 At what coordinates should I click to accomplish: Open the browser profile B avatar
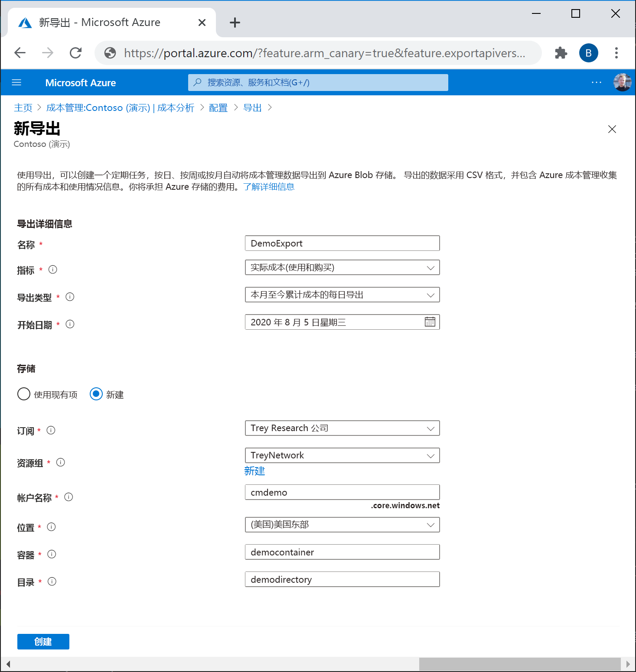coord(589,53)
